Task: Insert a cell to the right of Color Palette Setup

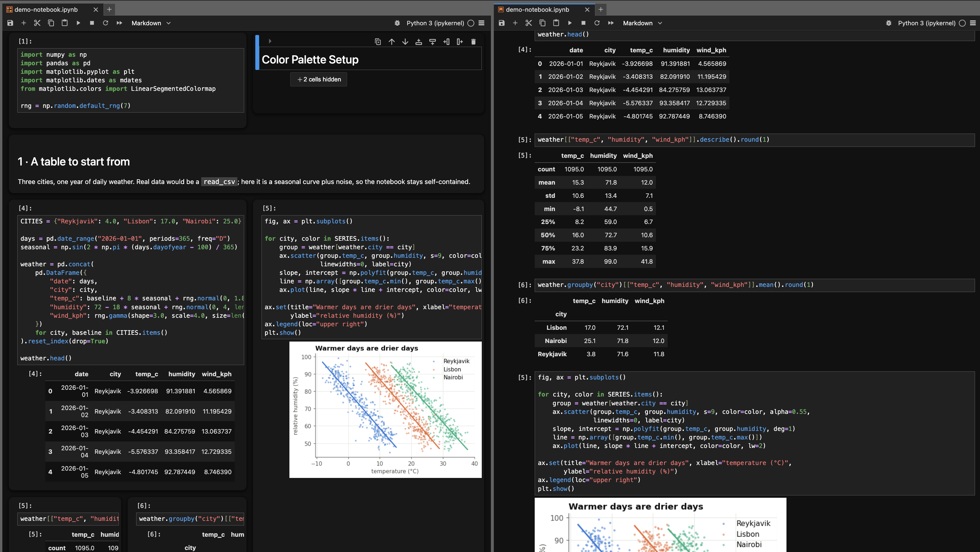Action: point(460,41)
